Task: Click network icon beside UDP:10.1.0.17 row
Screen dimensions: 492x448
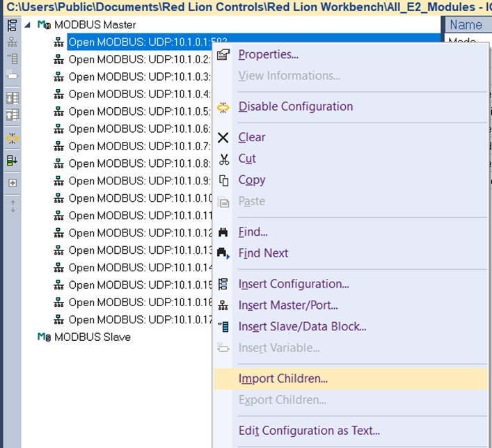Action: (58, 320)
